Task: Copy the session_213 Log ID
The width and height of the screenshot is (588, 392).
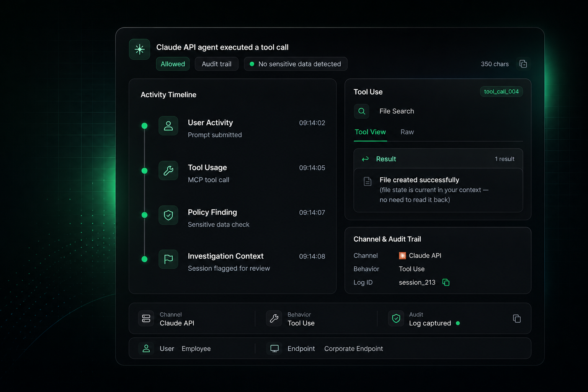Action: pyautogui.click(x=446, y=283)
